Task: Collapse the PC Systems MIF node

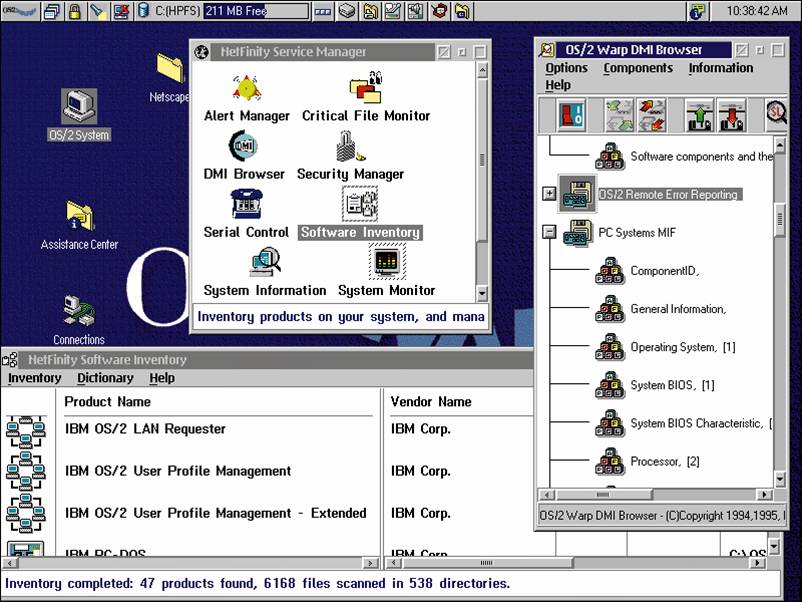Action: point(549,232)
